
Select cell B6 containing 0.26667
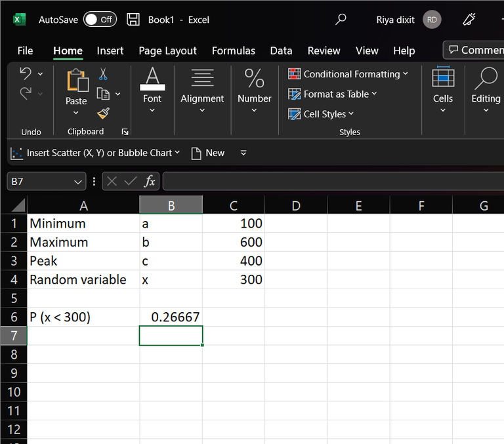click(171, 317)
